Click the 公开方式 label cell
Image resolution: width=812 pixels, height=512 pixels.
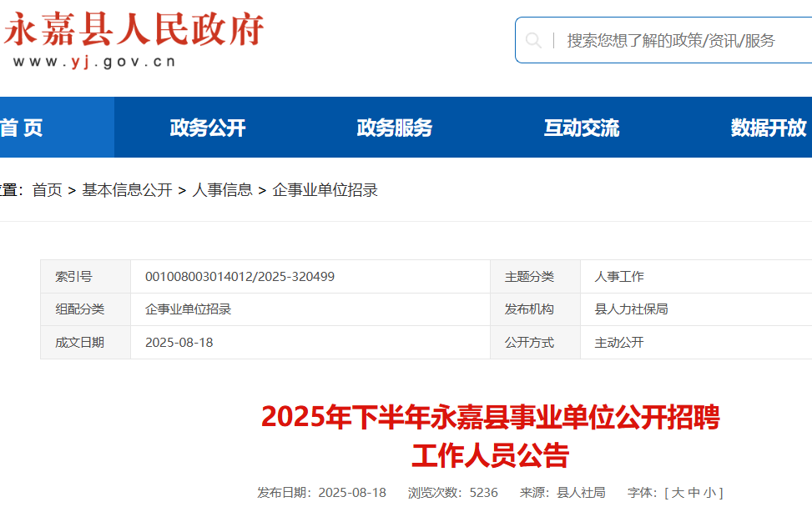coord(536,342)
